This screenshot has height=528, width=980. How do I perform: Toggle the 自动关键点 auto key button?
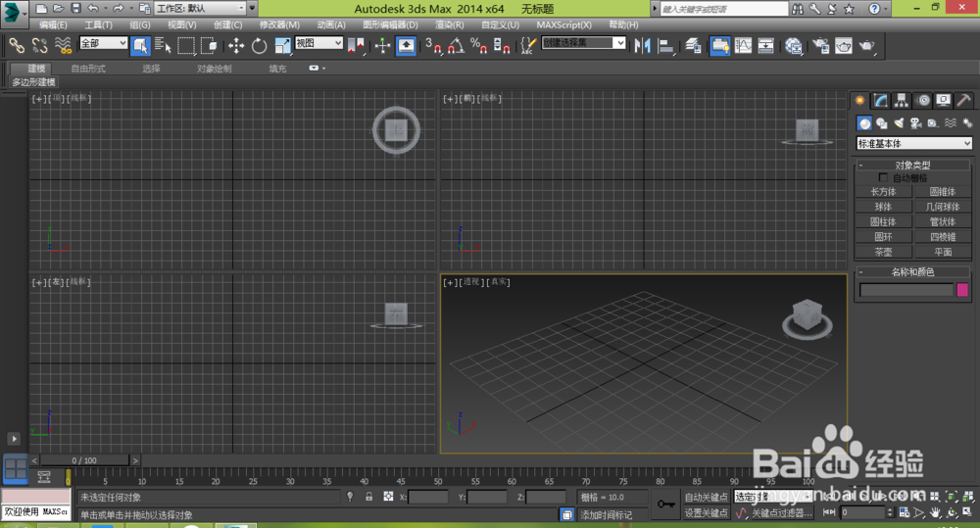pyautogui.click(x=706, y=497)
